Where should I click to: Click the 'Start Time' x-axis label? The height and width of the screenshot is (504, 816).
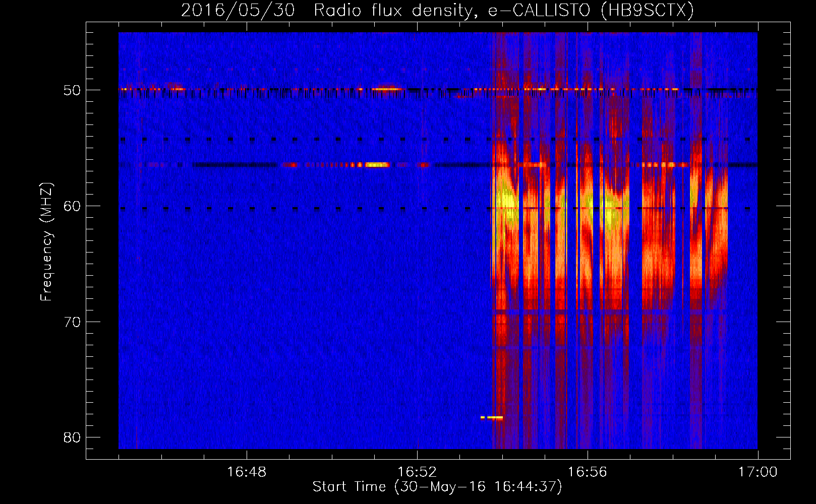437,487
